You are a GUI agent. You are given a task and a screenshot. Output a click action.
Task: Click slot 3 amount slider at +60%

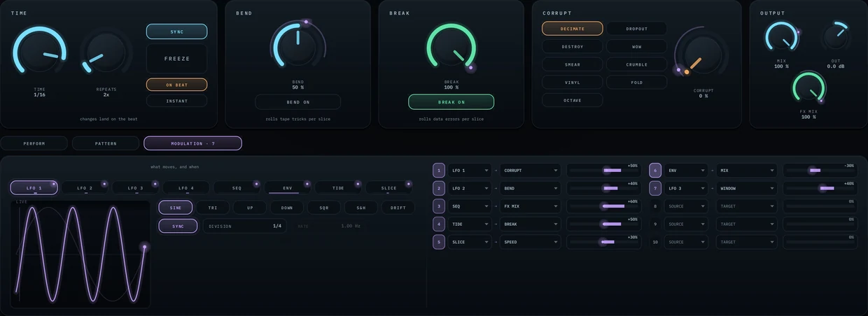[x=603, y=206]
